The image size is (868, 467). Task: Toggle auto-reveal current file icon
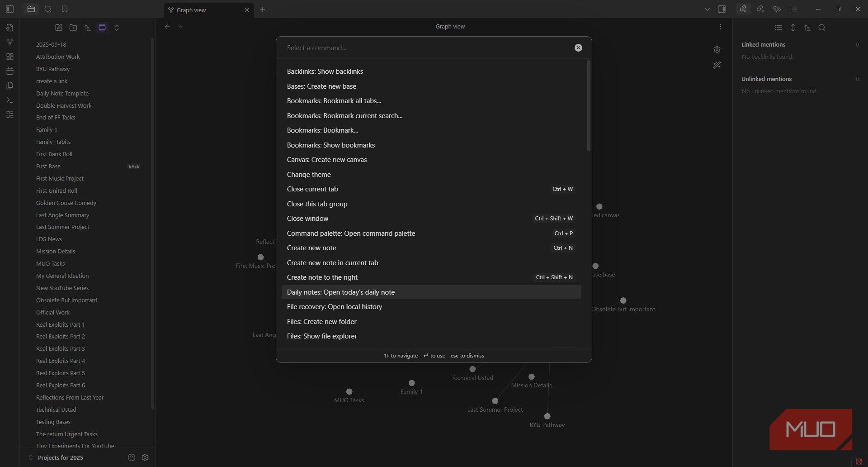(102, 28)
